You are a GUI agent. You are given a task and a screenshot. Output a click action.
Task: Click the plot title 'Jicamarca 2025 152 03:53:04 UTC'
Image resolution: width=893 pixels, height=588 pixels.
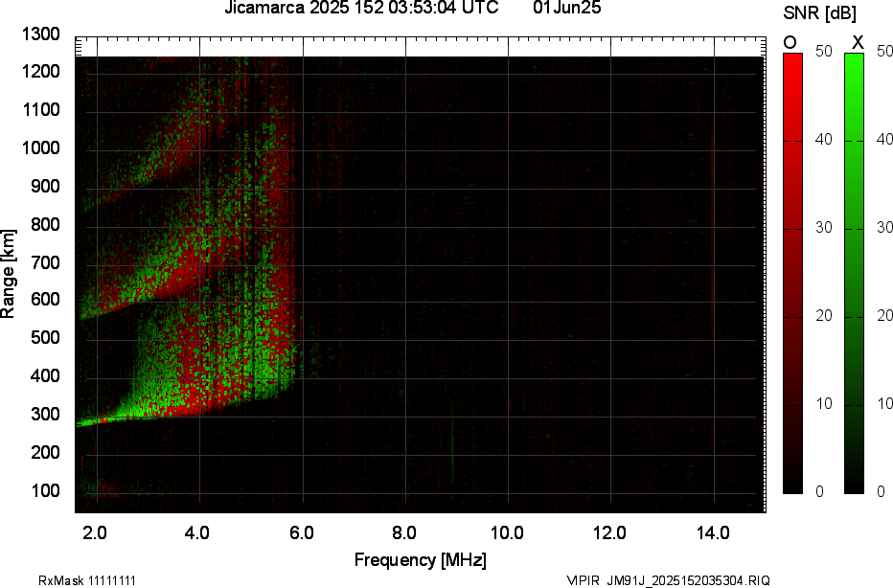pos(361,8)
